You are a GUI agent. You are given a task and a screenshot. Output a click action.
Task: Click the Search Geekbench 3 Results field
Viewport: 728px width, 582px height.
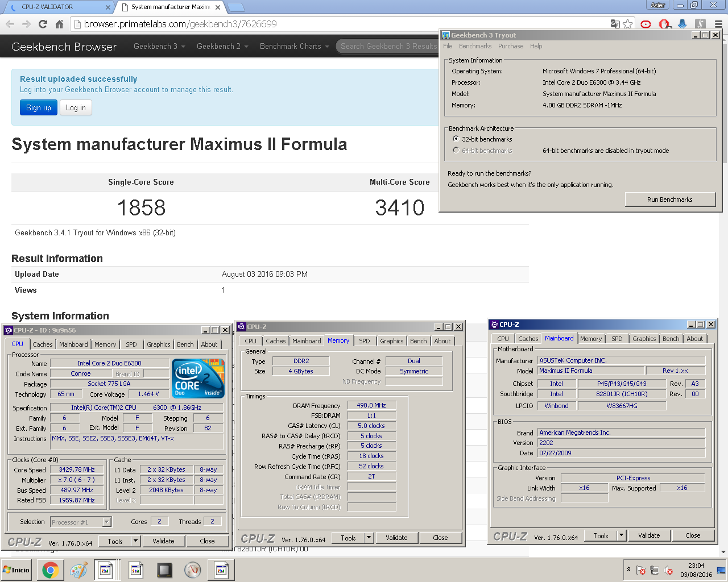pyautogui.click(x=387, y=46)
